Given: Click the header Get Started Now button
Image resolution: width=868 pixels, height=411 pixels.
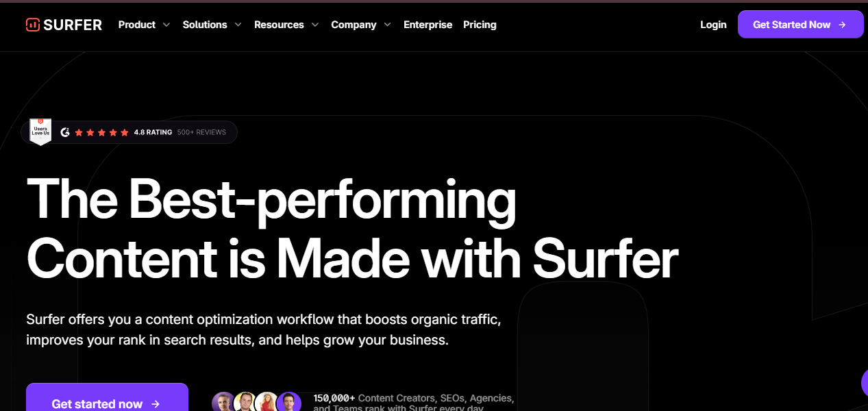Looking at the screenshot, I should 800,25.
